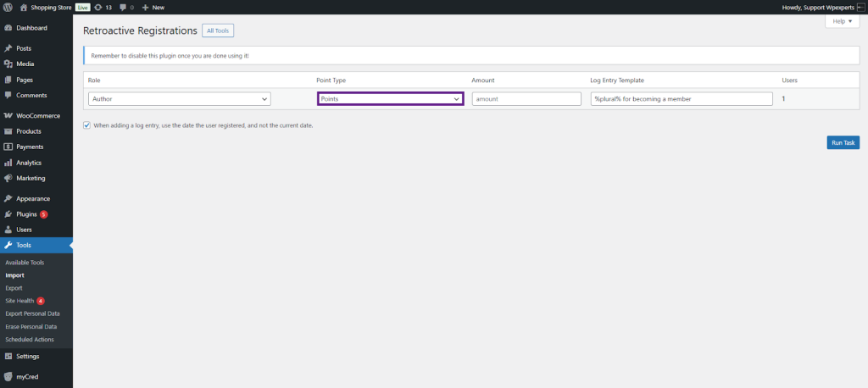
Task: Click the Run Task button
Action: (843, 142)
